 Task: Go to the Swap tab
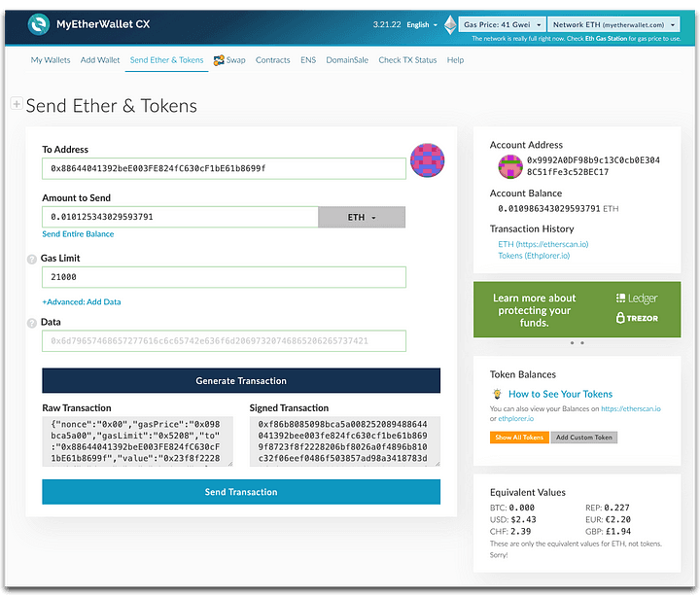tap(229, 60)
